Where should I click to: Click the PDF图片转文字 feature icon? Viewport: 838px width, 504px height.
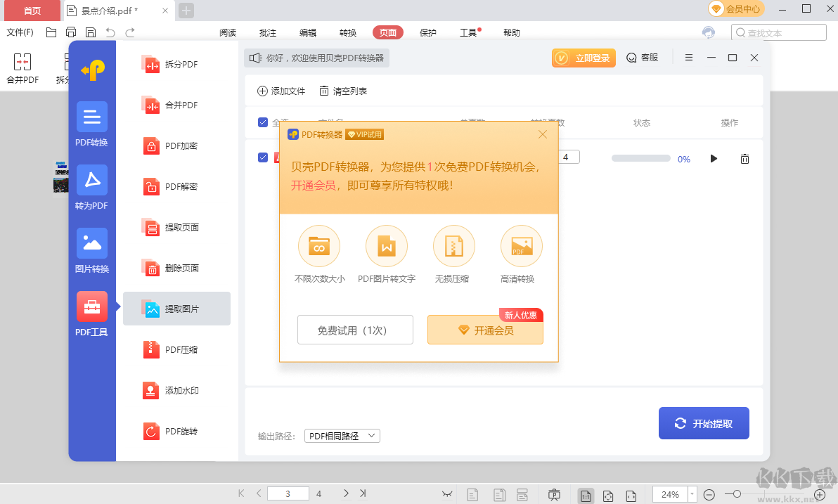tap(387, 247)
